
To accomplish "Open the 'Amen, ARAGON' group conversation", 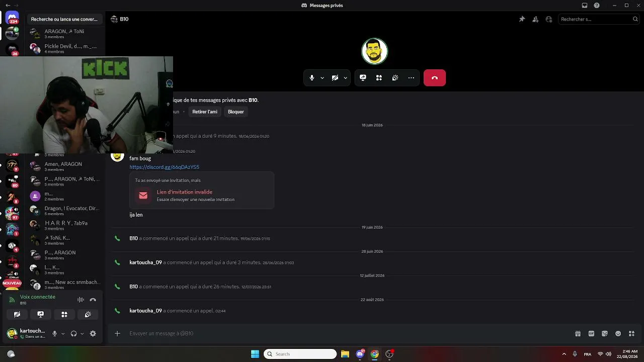I will tap(65, 166).
